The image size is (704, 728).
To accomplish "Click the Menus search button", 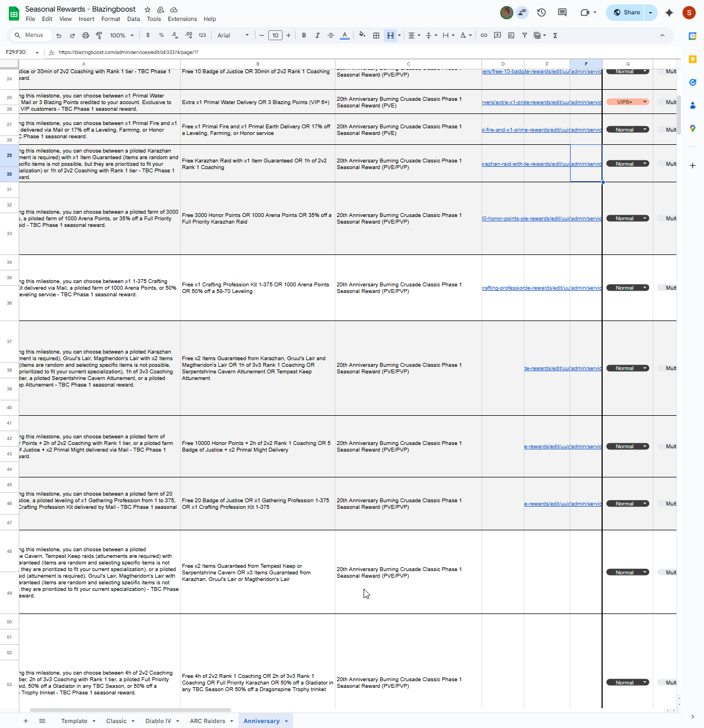I will (x=30, y=35).
